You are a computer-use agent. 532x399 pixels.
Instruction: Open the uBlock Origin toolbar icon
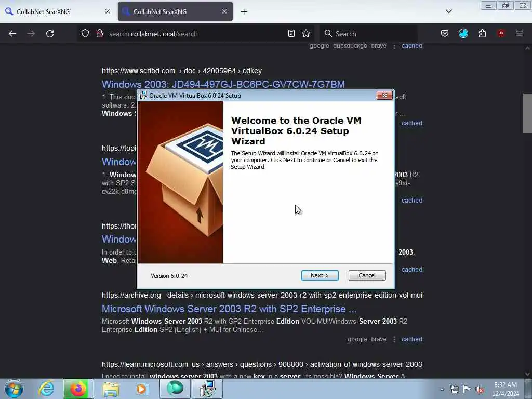coord(501,33)
